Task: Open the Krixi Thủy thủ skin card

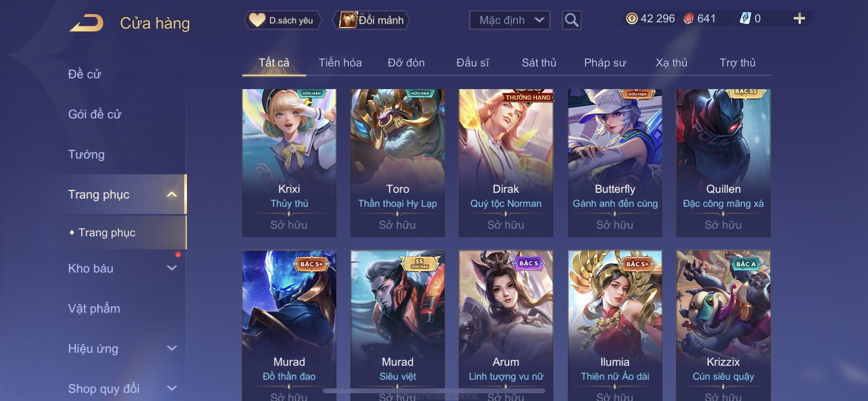Action: [289, 163]
